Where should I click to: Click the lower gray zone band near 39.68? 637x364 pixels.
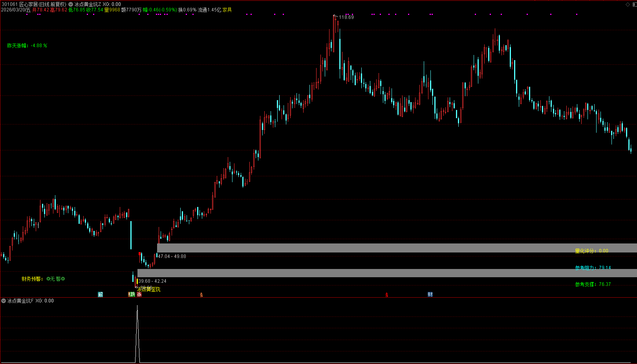click(x=387, y=273)
